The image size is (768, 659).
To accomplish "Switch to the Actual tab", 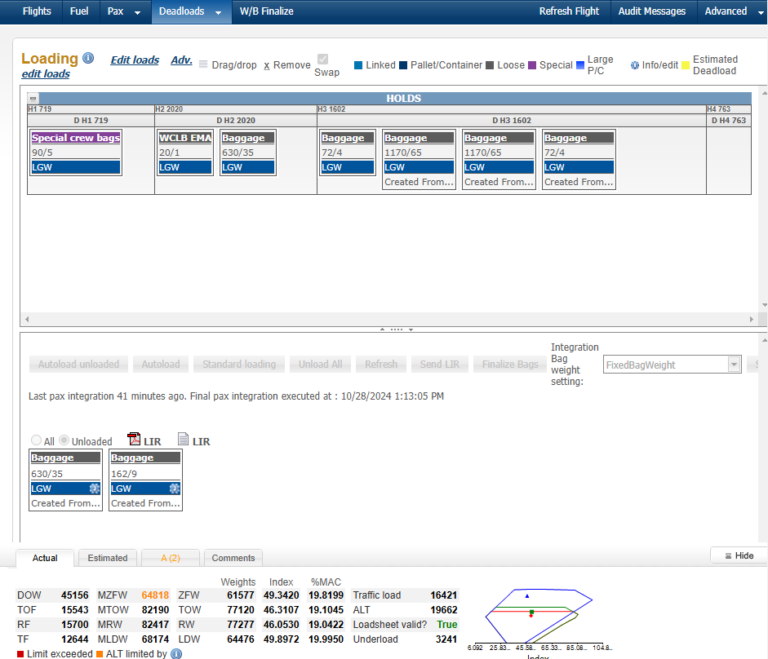I will pyautogui.click(x=45, y=558).
